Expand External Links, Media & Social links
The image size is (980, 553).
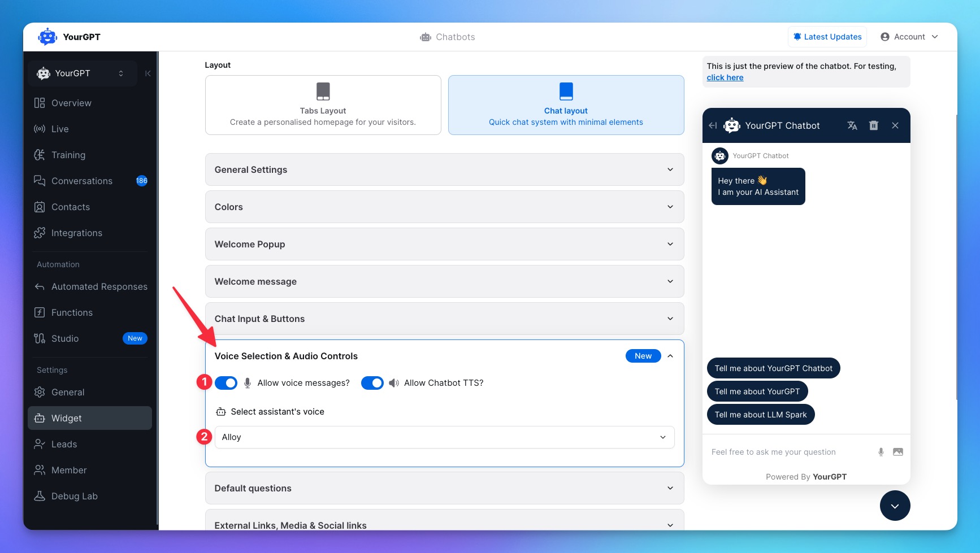coord(445,521)
